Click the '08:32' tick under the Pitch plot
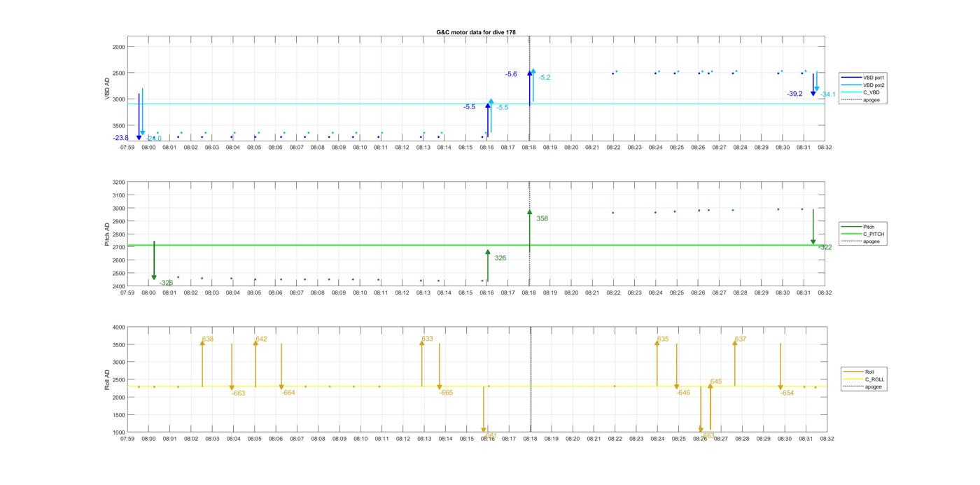 click(825, 293)
